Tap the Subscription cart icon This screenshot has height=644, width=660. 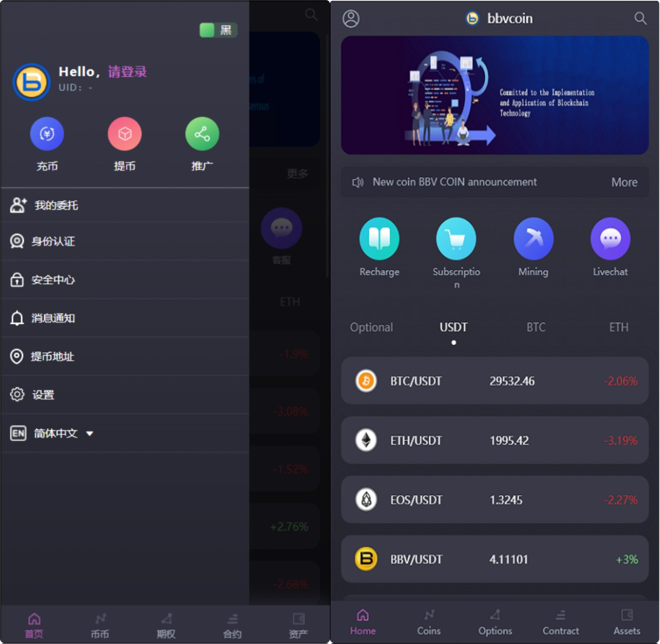456,238
